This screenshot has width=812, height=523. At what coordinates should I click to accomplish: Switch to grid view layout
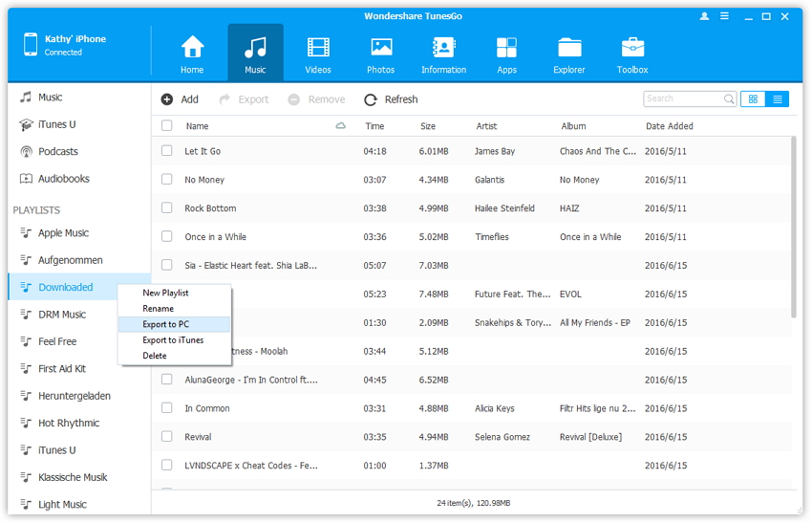(x=753, y=98)
